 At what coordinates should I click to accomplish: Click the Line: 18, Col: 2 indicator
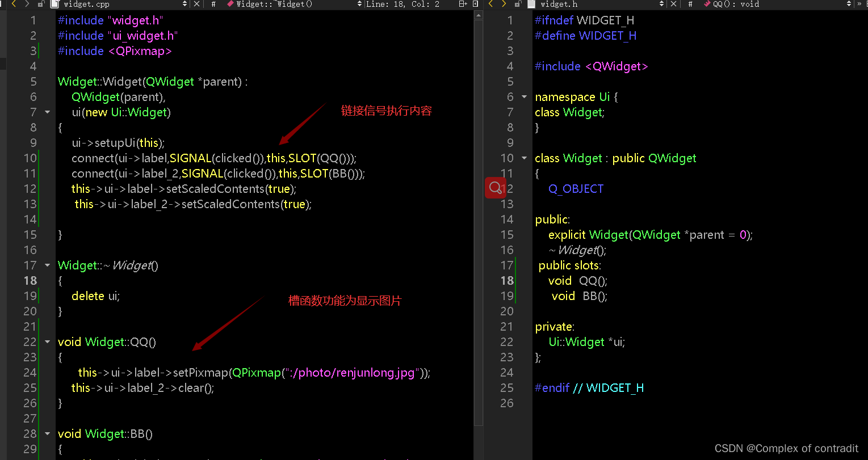[402, 3]
